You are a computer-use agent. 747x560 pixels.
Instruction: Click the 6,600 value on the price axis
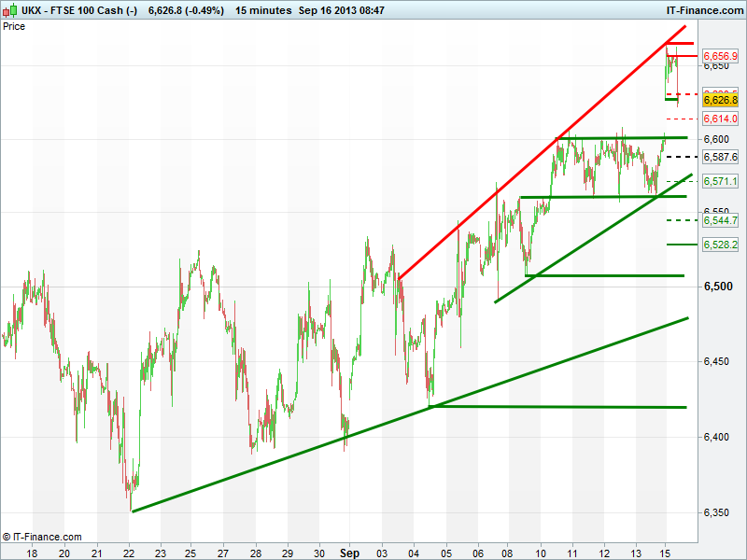(716, 139)
